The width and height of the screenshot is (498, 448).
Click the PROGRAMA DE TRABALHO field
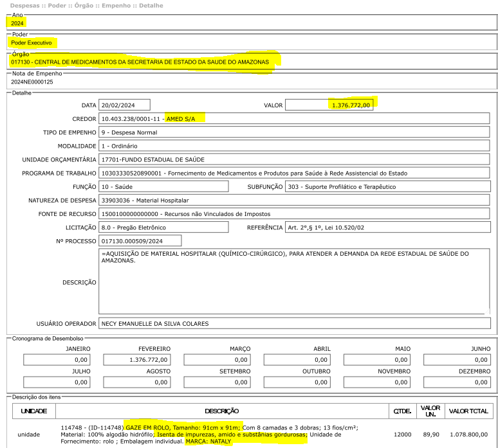[x=294, y=174]
